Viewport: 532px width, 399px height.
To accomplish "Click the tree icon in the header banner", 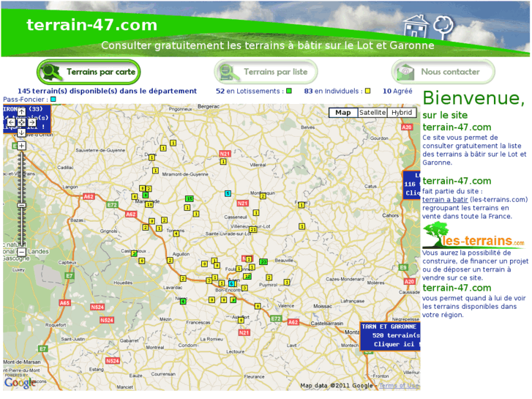I will coord(443,27).
